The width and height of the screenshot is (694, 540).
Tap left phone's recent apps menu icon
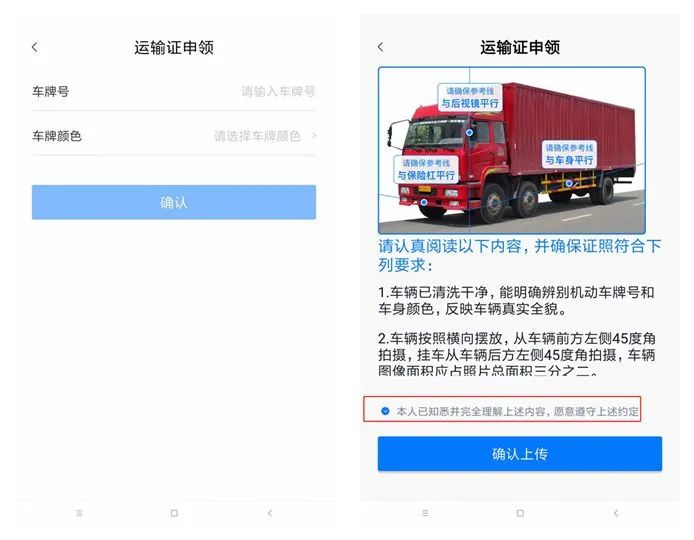click(79, 513)
